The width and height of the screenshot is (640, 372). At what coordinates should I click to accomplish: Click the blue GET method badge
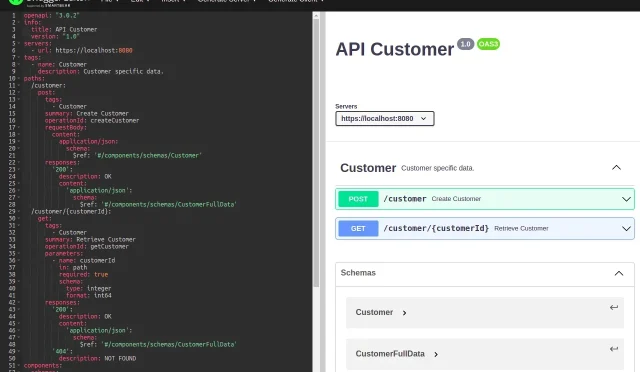pyautogui.click(x=358, y=228)
